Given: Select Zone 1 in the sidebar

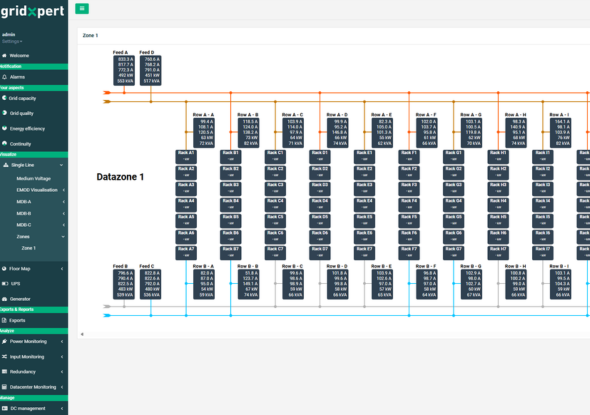Looking at the screenshot, I should coord(29,248).
